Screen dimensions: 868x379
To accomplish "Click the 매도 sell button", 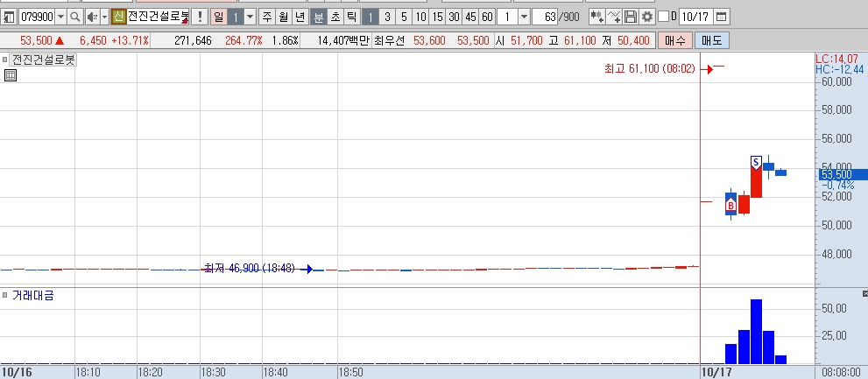I will [712, 40].
